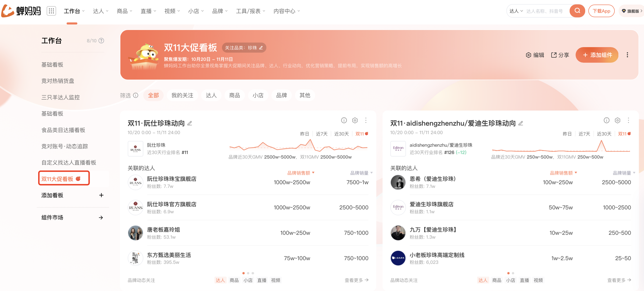Open 唐老板嘉玲姐 avatar
The width and height of the screenshot is (644, 291).
click(x=135, y=233)
